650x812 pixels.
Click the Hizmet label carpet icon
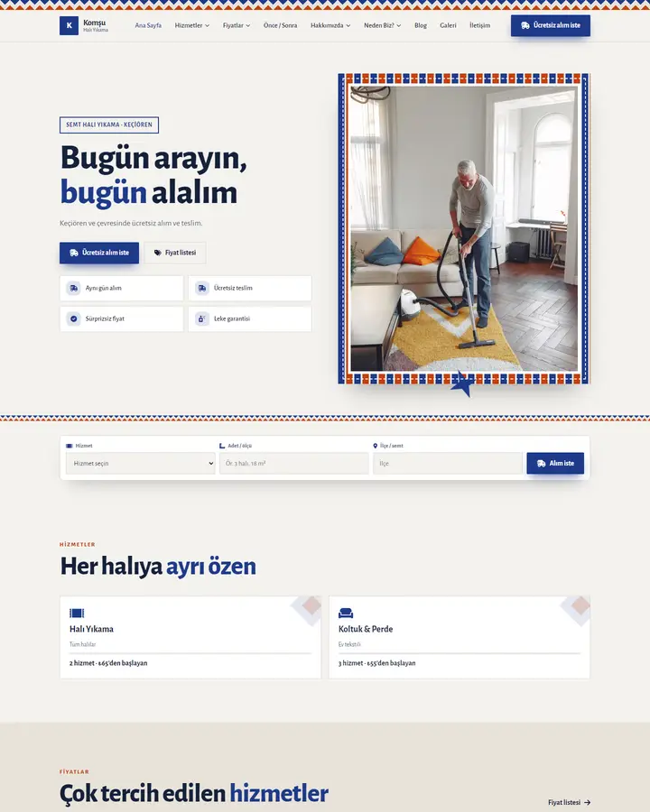click(x=69, y=446)
